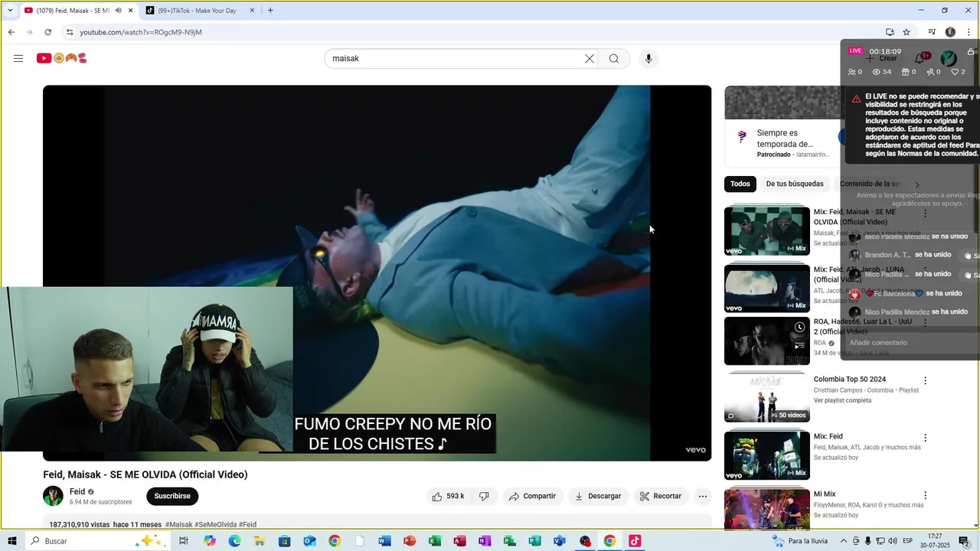Open the Mix: Feid playlist thumbnail

[766, 455]
